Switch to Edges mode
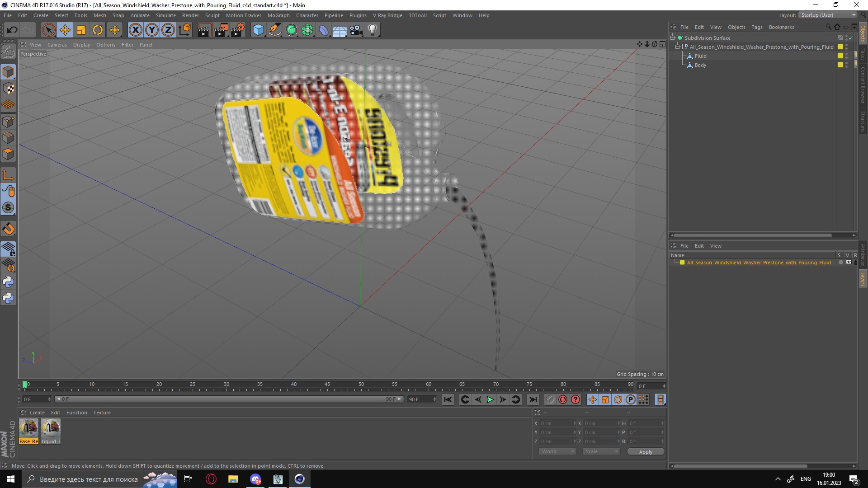 8,138
